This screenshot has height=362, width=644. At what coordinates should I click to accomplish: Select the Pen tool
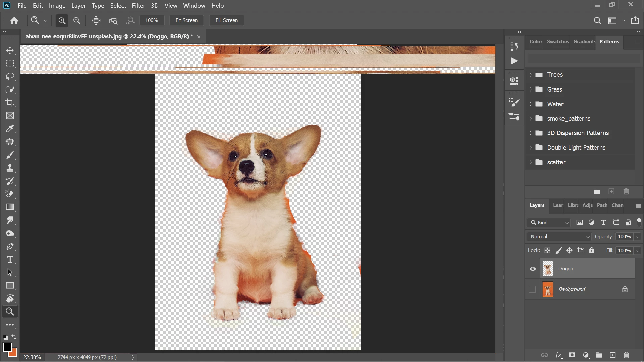pyautogui.click(x=10, y=247)
